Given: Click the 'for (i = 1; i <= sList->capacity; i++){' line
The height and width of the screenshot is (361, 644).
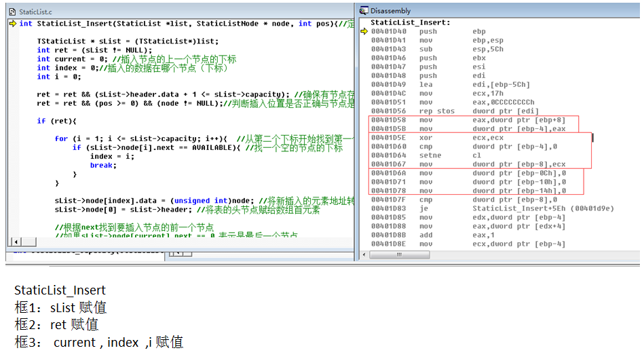Looking at the screenshot, I should [141, 139].
